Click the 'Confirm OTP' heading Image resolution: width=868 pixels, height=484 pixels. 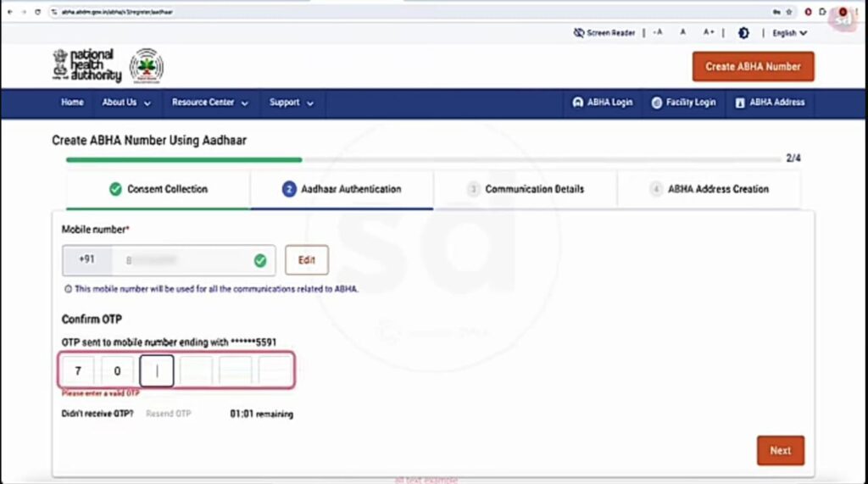coord(92,320)
